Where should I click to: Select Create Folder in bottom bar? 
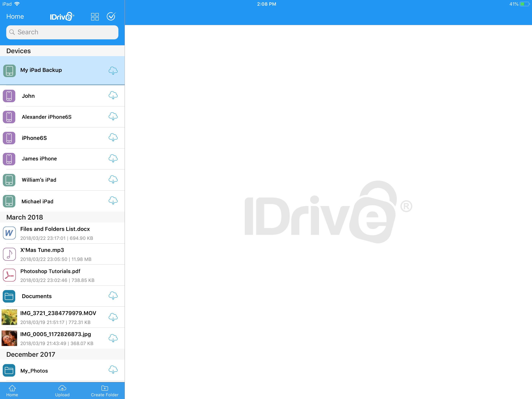[x=105, y=391]
